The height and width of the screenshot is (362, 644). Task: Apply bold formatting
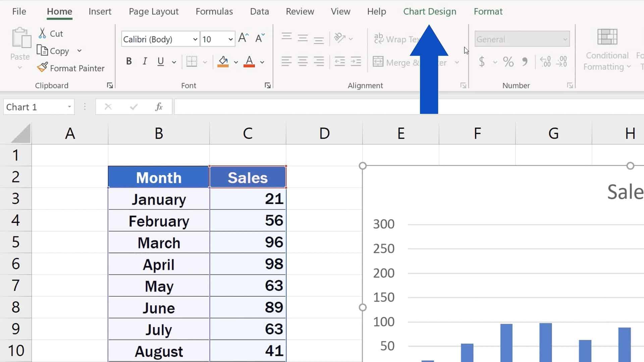click(x=128, y=61)
